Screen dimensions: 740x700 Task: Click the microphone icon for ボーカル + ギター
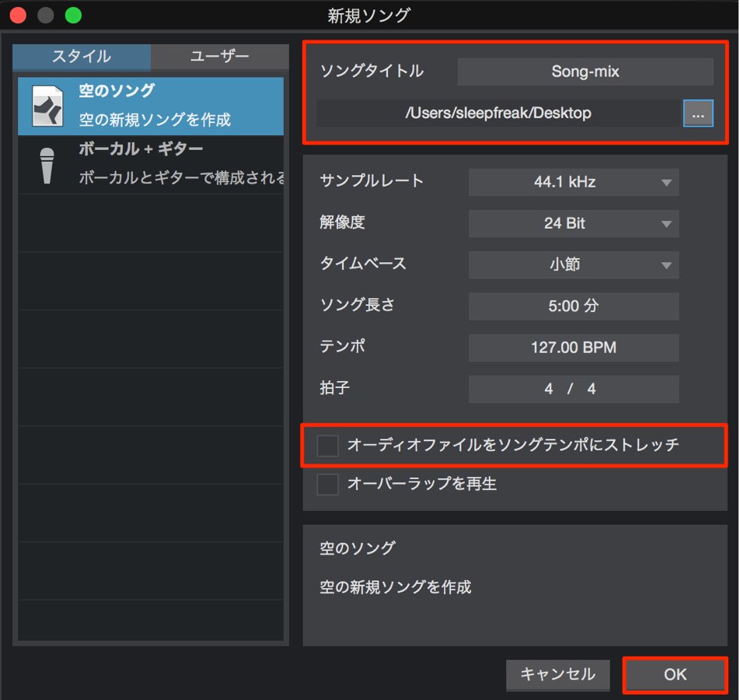tap(47, 166)
